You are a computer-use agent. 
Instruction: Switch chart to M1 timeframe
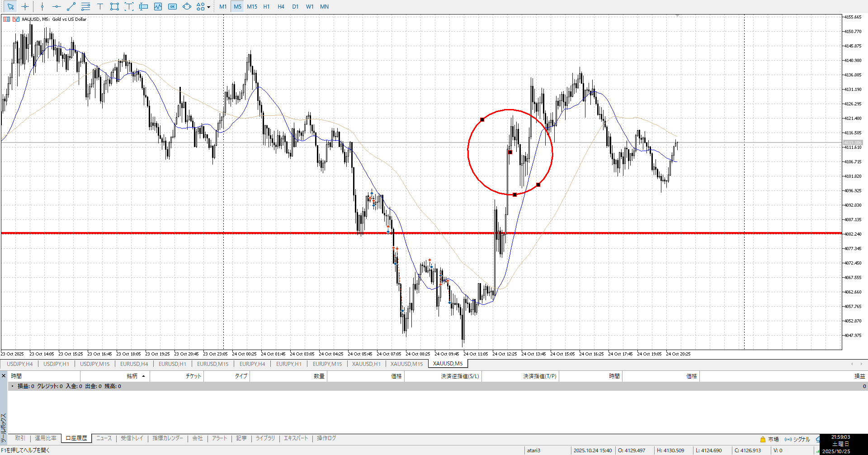223,6
